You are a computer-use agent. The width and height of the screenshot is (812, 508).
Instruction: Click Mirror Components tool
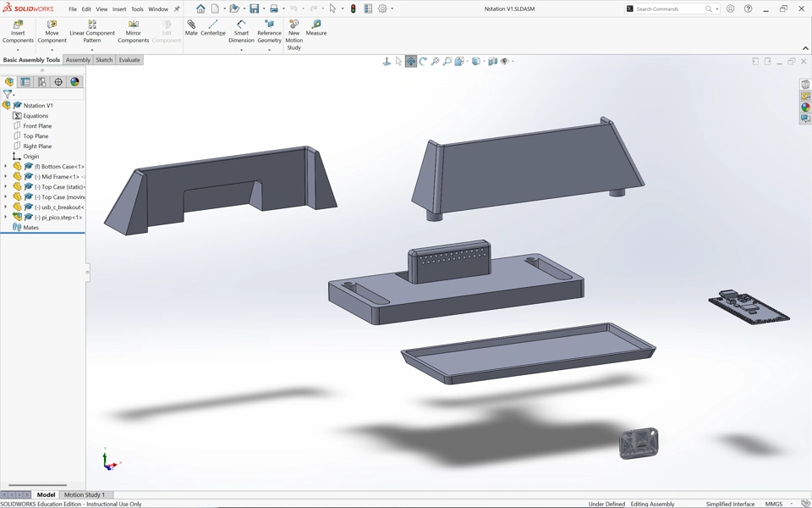(x=133, y=31)
